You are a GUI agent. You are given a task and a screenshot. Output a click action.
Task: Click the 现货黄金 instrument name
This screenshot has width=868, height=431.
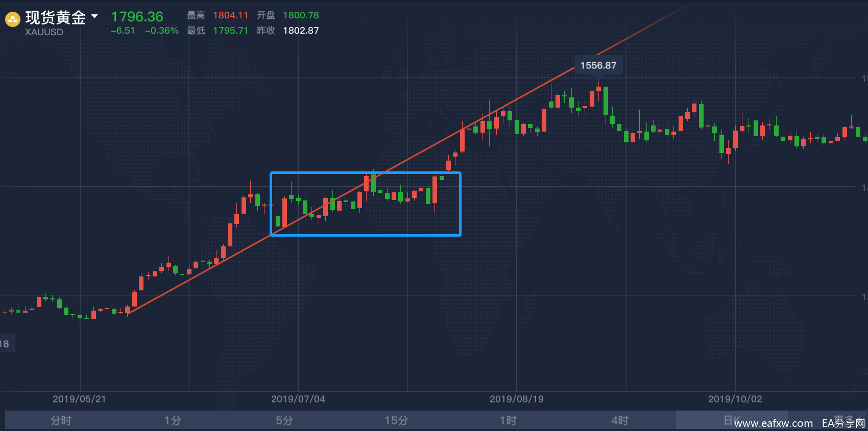[x=56, y=17]
